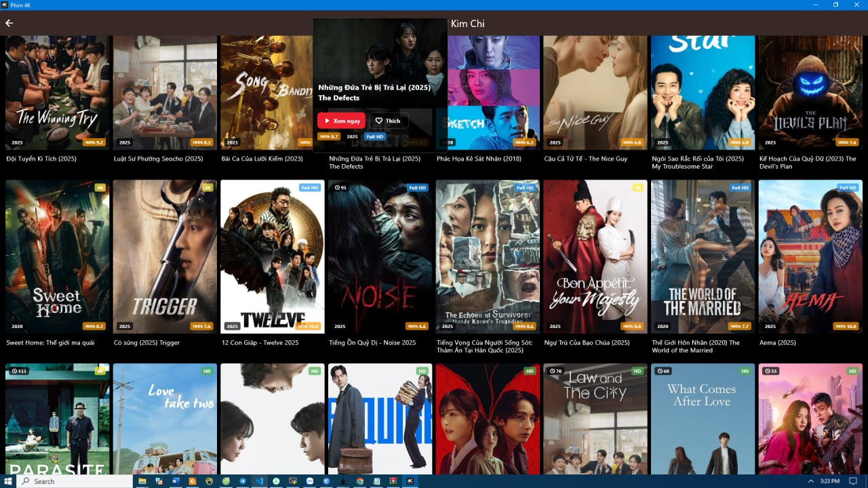Open the Trigger 2025 poster
Image resolution: width=868 pixels, height=488 pixels.
165,256
